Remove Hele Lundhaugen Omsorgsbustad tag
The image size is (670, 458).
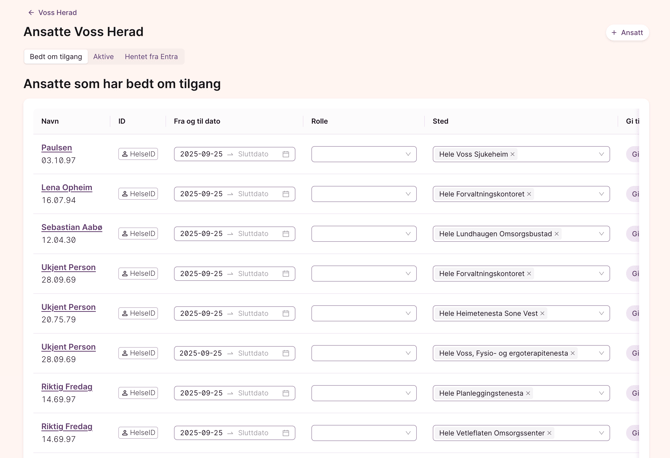[557, 234]
